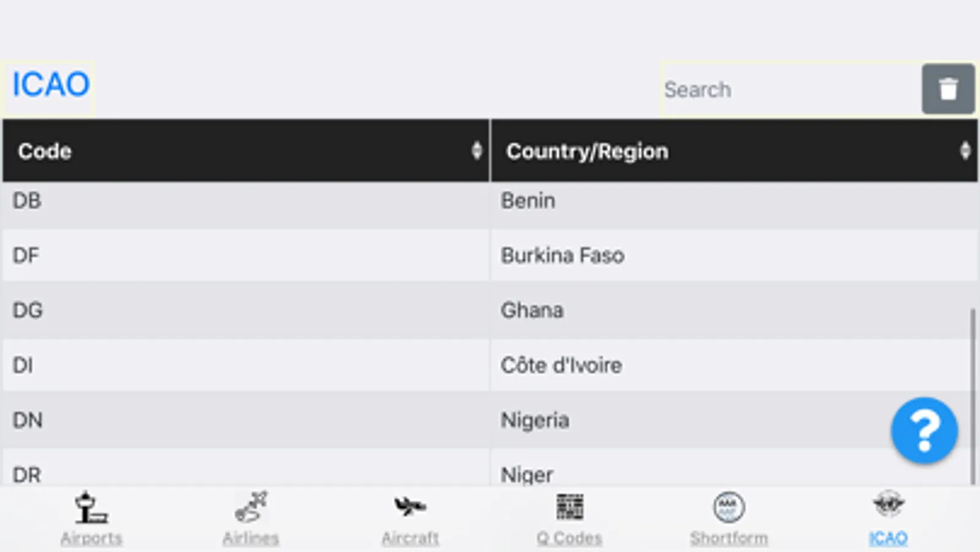Open the Aircraft airplane icon
This screenshot has height=552, width=980.
pos(410,507)
